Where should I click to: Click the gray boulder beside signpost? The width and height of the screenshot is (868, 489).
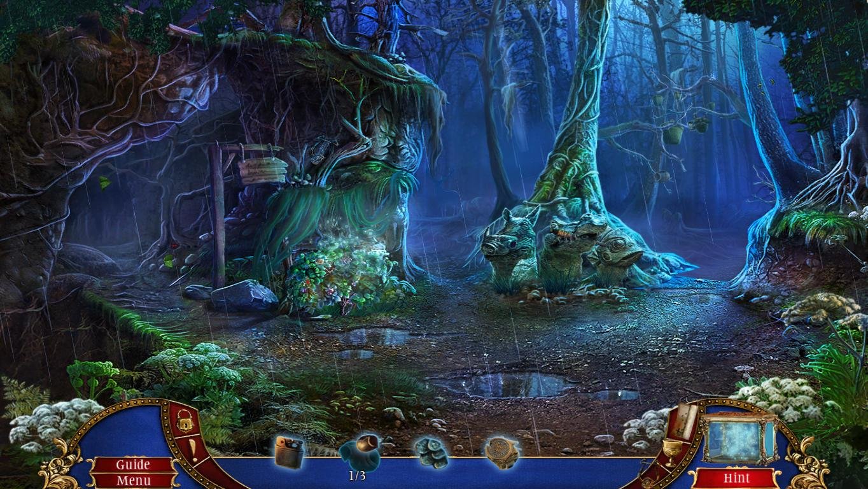(244, 296)
